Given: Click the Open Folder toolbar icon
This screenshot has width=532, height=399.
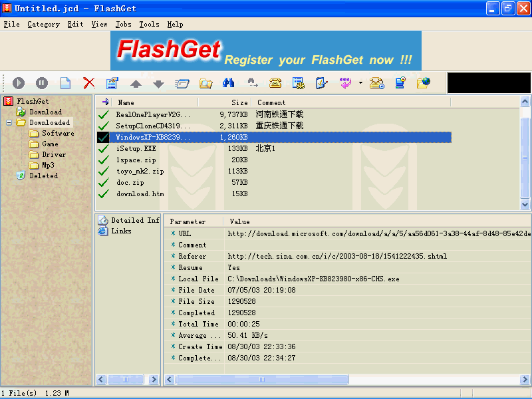Looking at the screenshot, I should 205,83.
